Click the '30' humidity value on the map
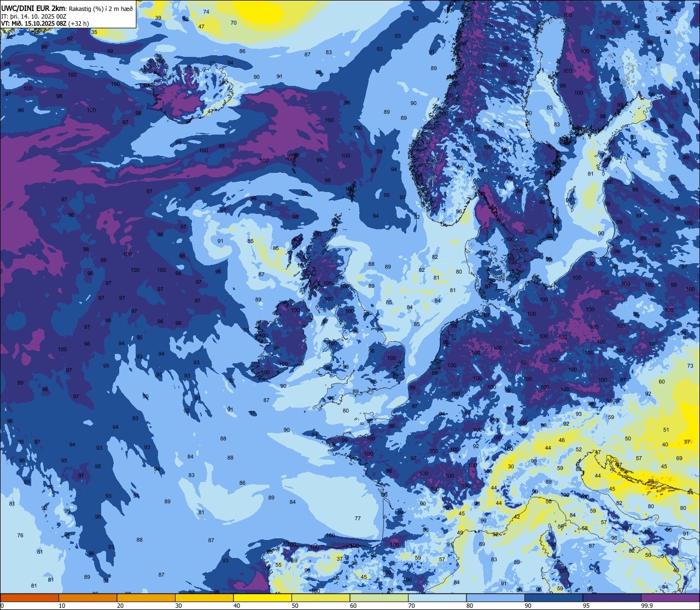The width and height of the screenshot is (700, 610). (511, 467)
